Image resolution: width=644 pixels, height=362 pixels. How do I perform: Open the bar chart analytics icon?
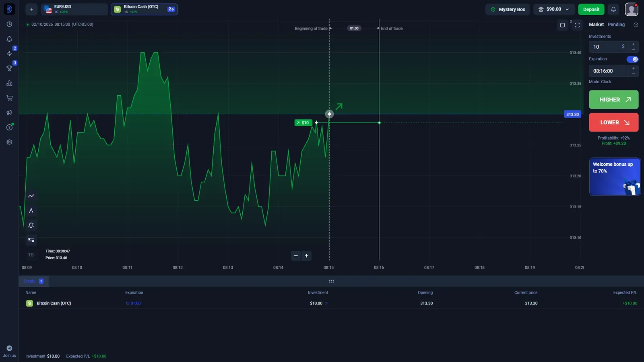coord(9,83)
